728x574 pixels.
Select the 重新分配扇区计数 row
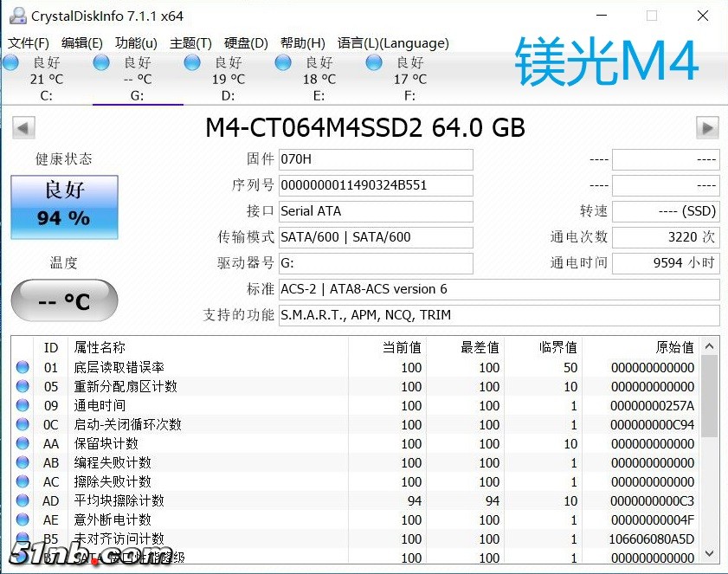click(x=356, y=386)
